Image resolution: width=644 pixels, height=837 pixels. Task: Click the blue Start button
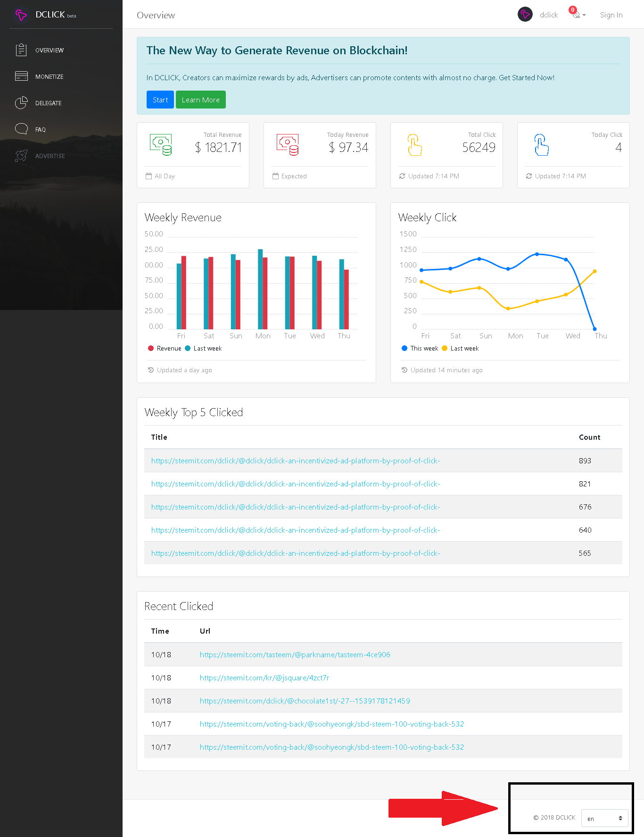pyautogui.click(x=160, y=100)
